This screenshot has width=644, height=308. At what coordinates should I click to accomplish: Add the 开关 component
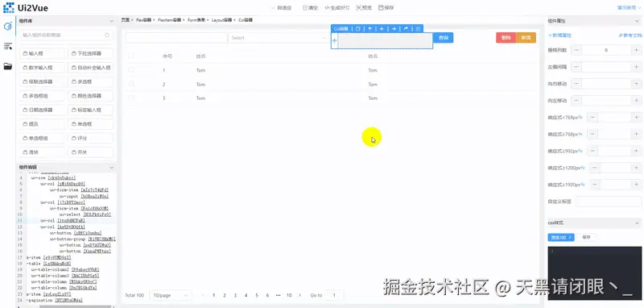pyautogui.click(x=90, y=152)
